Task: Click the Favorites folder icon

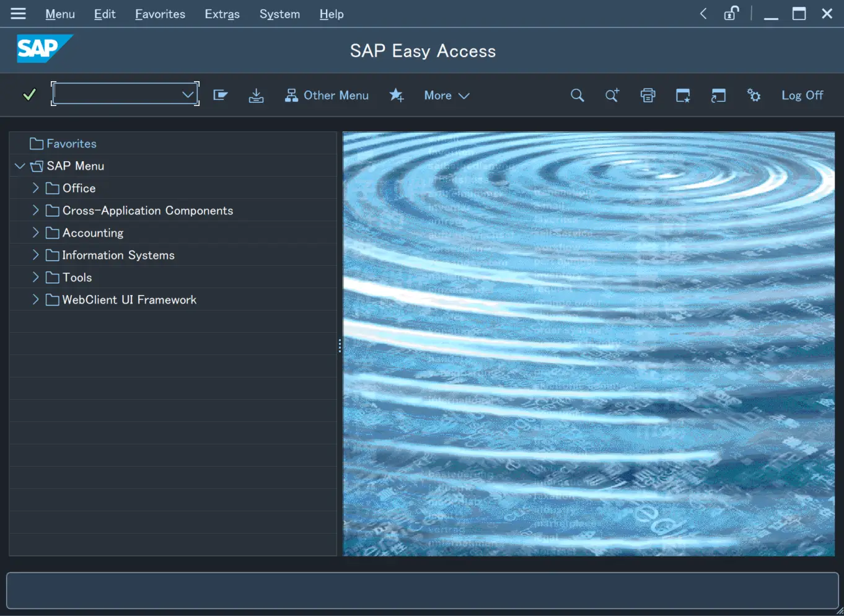Action: click(37, 143)
